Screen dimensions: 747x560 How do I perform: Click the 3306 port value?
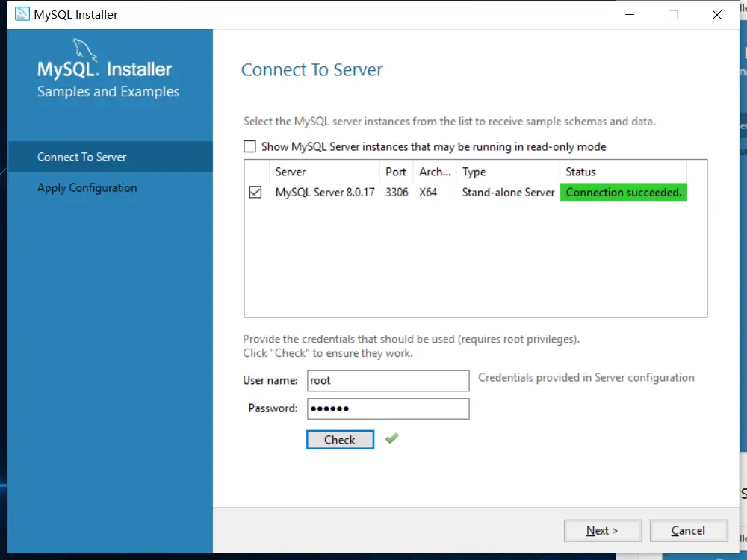pos(397,193)
